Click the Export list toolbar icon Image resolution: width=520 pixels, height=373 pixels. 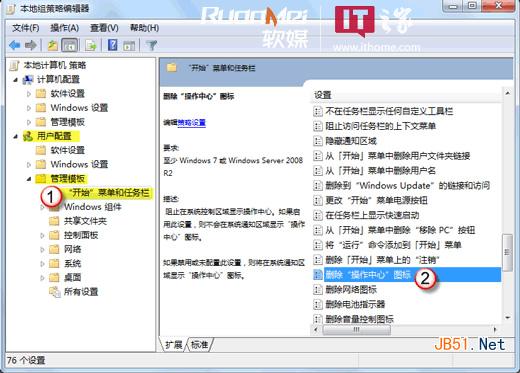(x=90, y=45)
